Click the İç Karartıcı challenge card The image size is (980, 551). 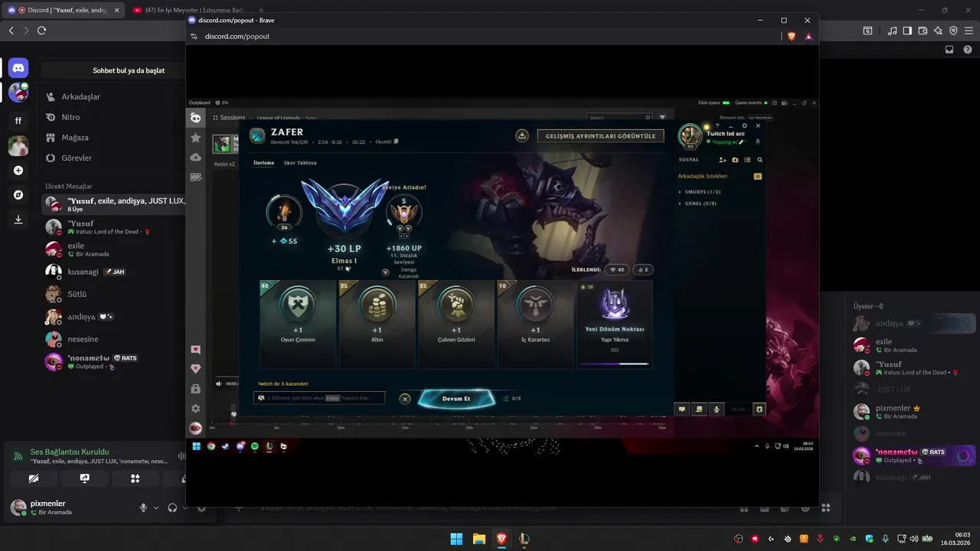coord(535,324)
